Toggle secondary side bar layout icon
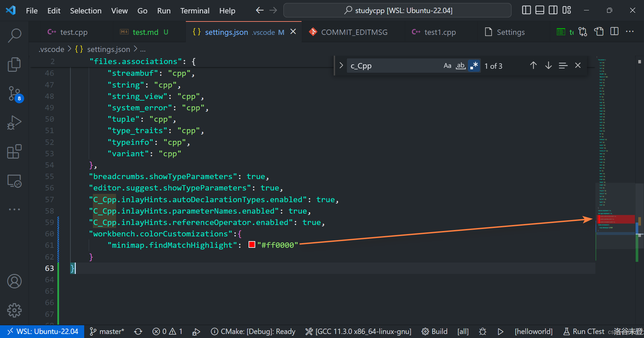 coord(553,10)
